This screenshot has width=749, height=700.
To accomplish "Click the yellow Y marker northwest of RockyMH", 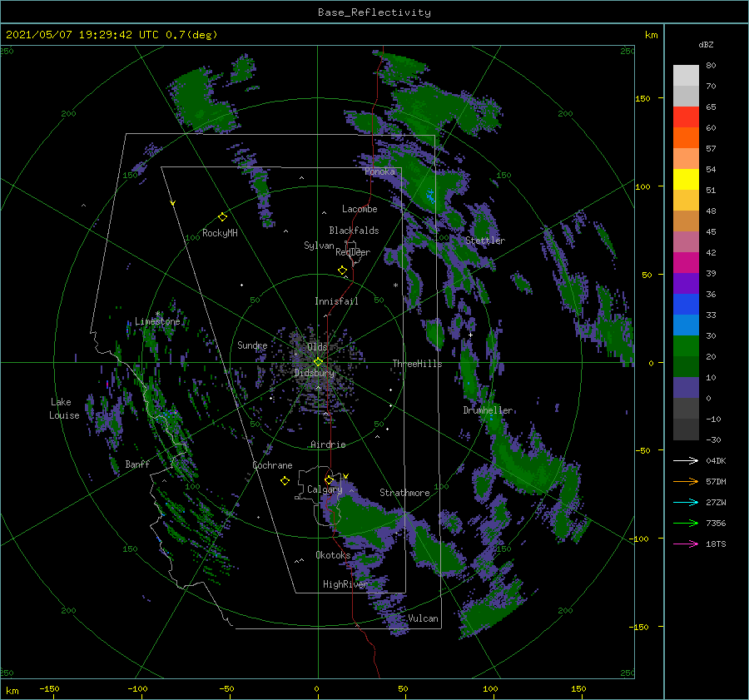I will (172, 203).
